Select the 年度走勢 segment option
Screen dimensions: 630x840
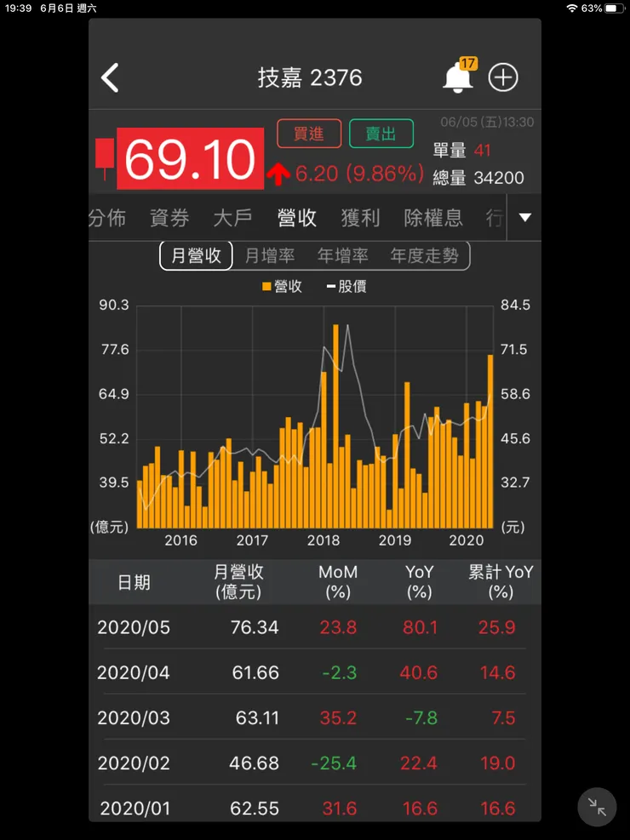pos(424,255)
